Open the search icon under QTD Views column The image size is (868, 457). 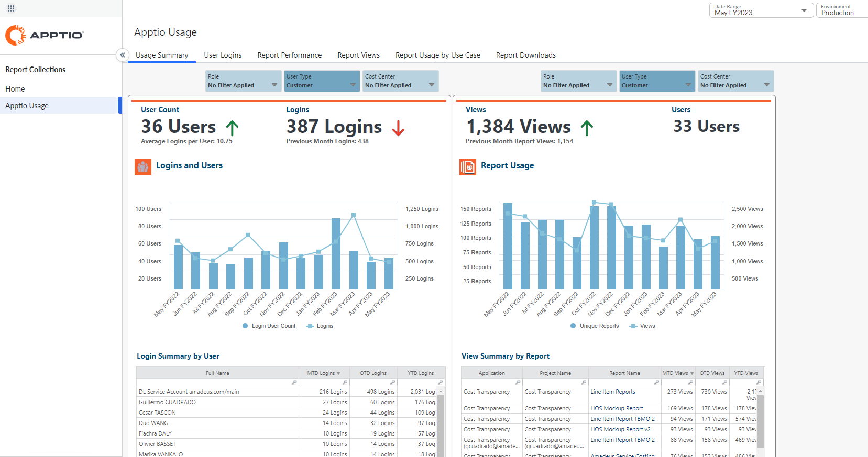724,383
